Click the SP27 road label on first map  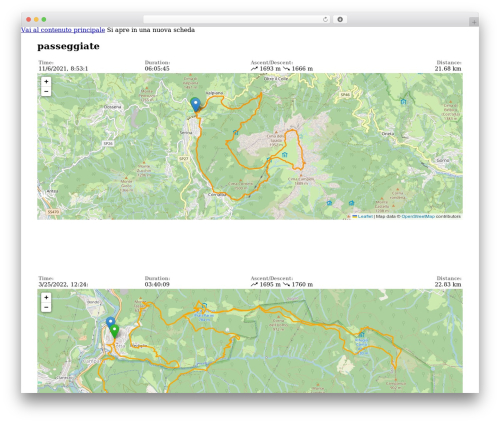point(184,159)
